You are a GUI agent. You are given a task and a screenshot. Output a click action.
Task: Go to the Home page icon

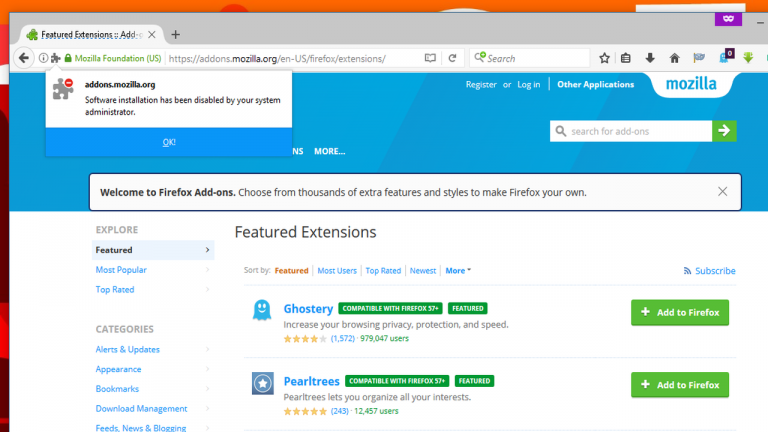pos(674,58)
